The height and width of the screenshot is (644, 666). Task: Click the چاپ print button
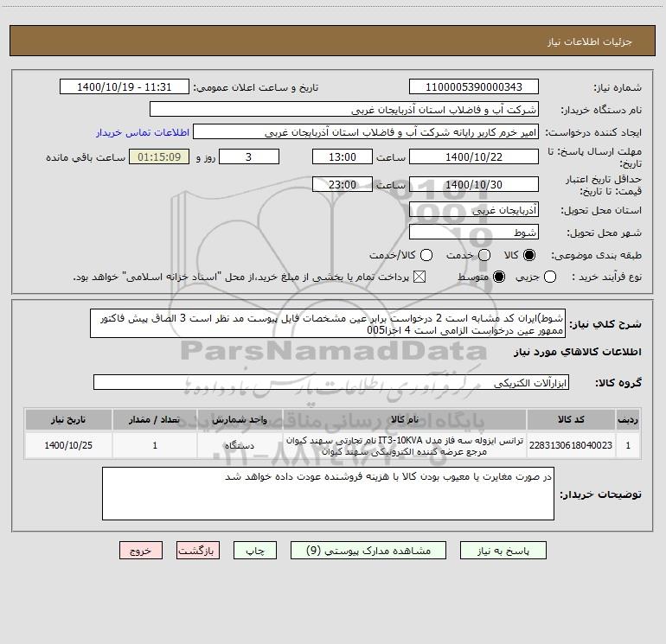(255, 550)
